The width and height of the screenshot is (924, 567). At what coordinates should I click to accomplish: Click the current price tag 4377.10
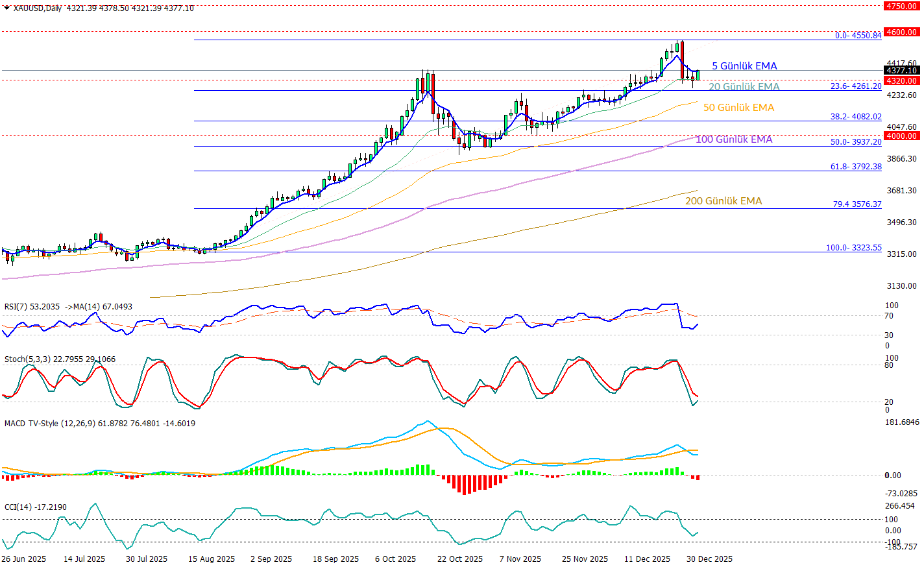pyautogui.click(x=902, y=70)
